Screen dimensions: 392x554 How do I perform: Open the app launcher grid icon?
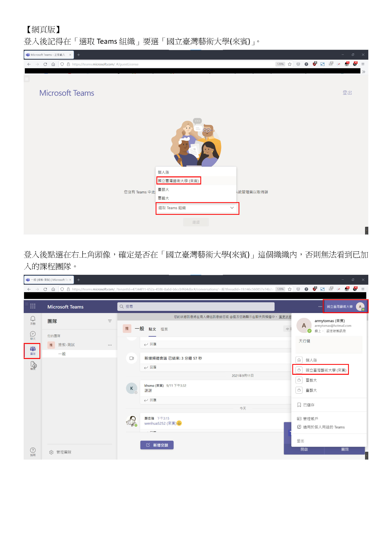(x=33, y=306)
